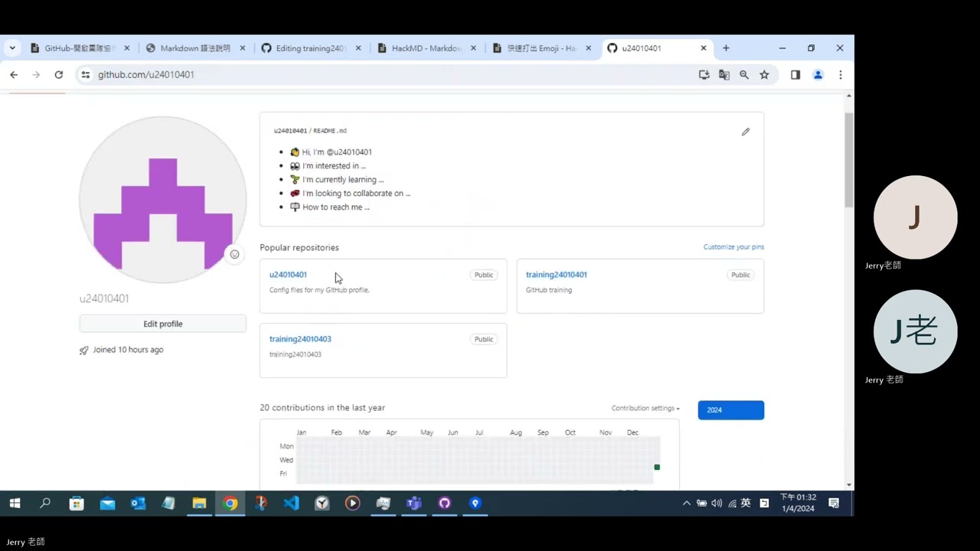Open the u24010401 repository link
980x551 pixels.
(x=288, y=275)
